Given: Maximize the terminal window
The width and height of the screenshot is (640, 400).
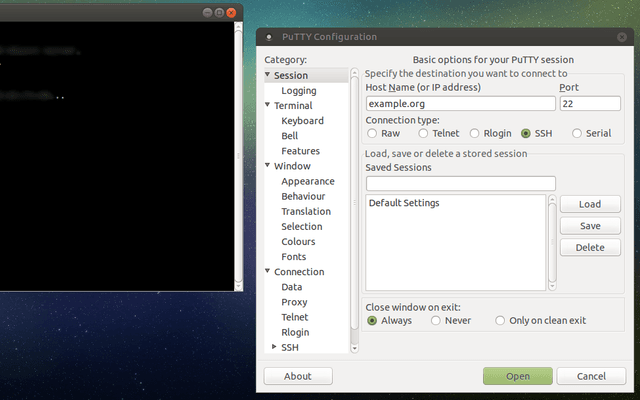Looking at the screenshot, I should pyautogui.click(x=219, y=13).
